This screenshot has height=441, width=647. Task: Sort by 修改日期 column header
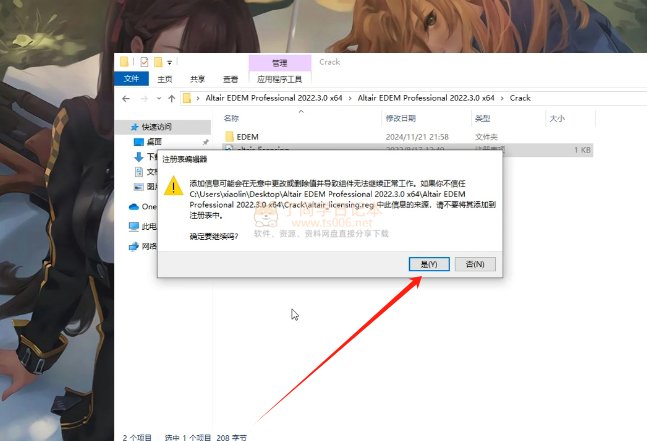[x=401, y=118]
